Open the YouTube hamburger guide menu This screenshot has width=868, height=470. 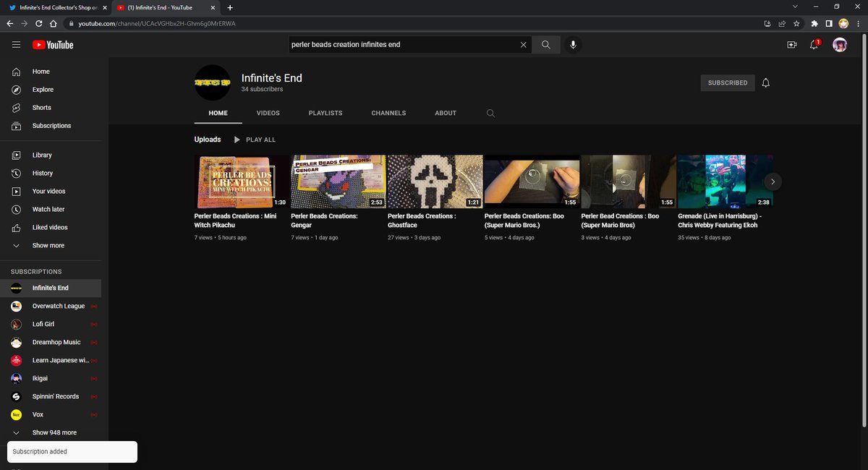pyautogui.click(x=16, y=45)
